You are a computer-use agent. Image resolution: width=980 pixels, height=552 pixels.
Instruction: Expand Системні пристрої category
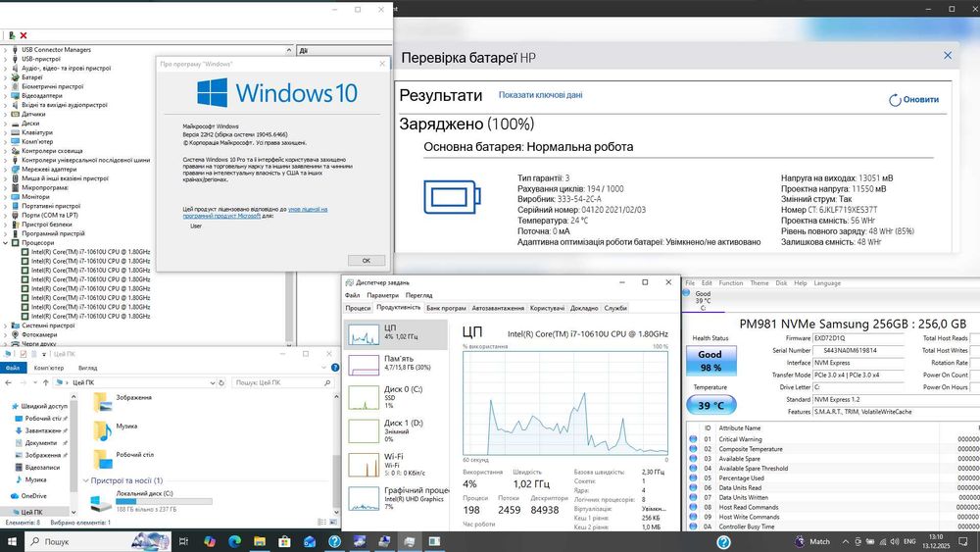pos(6,326)
